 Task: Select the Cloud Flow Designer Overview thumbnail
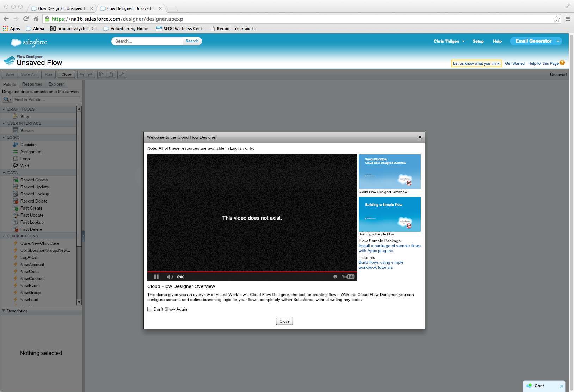click(x=390, y=172)
